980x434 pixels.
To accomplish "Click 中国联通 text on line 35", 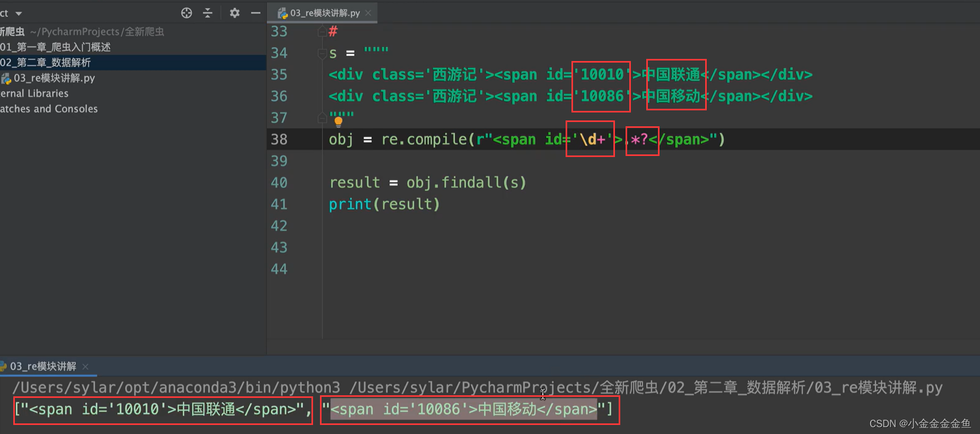I will point(671,75).
